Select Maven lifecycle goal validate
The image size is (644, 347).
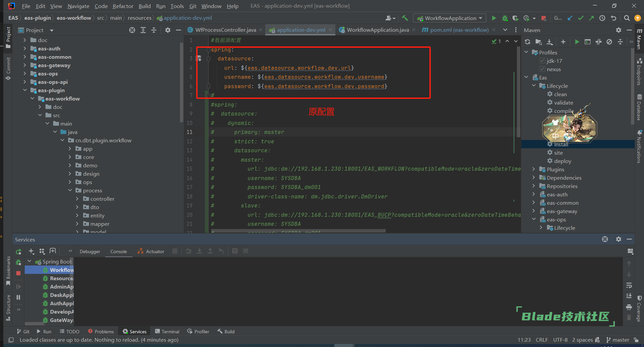click(564, 103)
